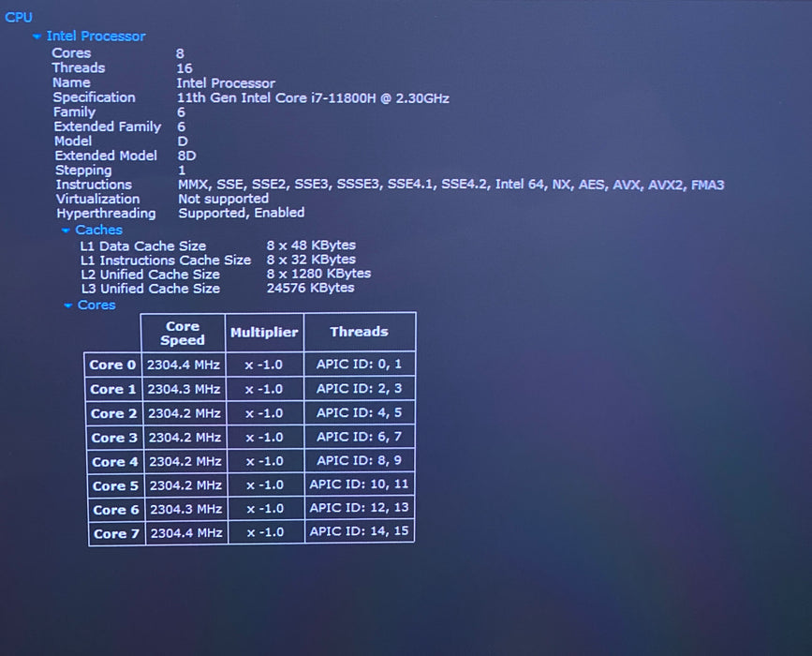Click the Model value D
Screen dimensions: 812x656
tap(183, 142)
